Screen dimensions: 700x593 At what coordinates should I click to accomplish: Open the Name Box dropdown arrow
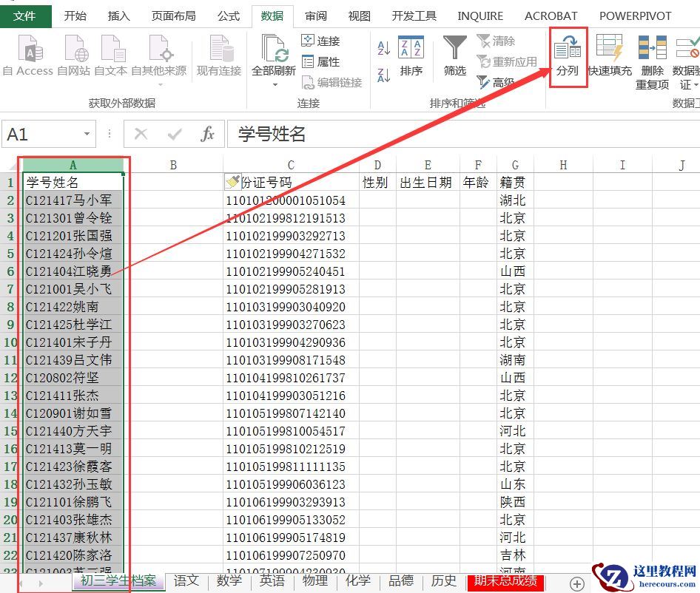tap(87, 134)
